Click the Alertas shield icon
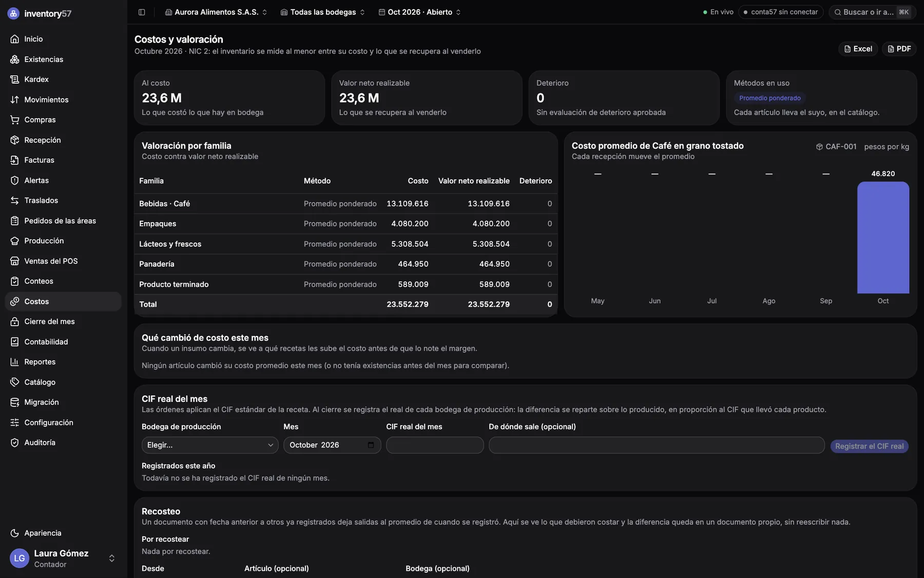 pyautogui.click(x=14, y=180)
